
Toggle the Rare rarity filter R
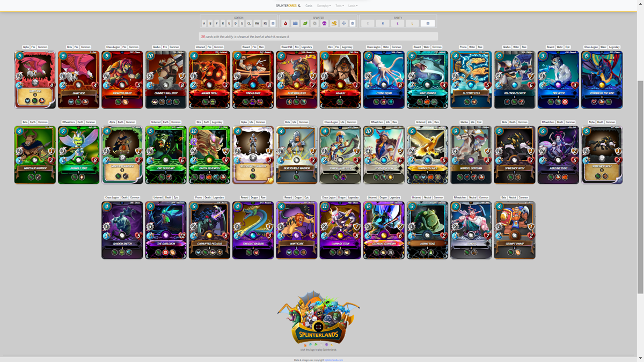pyautogui.click(x=383, y=24)
